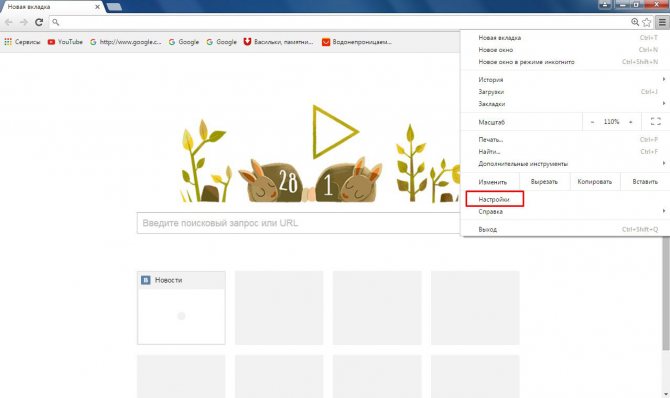Bookmark page with the star icon

(647, 22)
